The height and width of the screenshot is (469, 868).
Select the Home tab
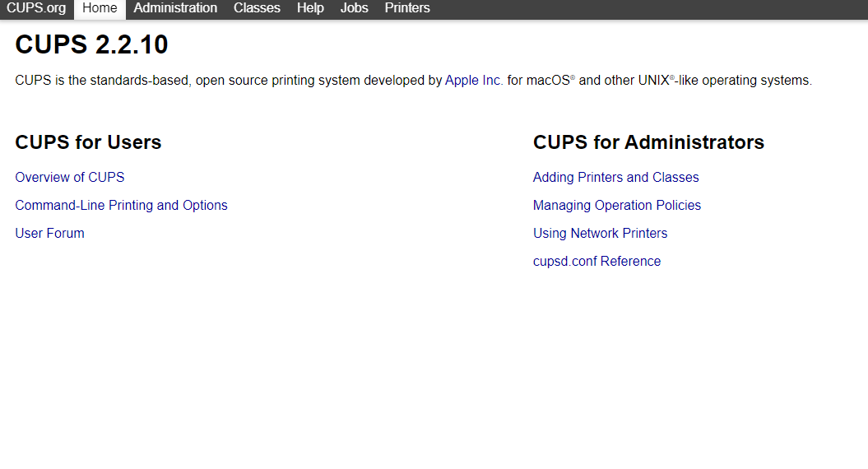click(x=100, y=8)
